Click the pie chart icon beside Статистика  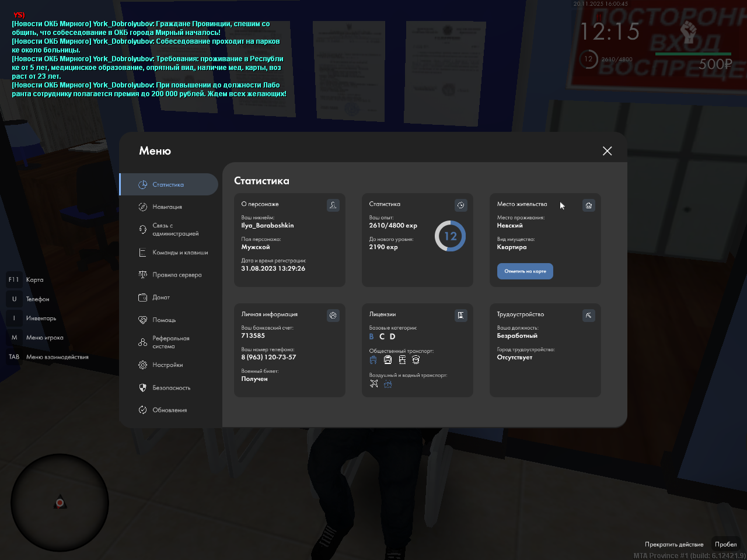coord(142,184)
